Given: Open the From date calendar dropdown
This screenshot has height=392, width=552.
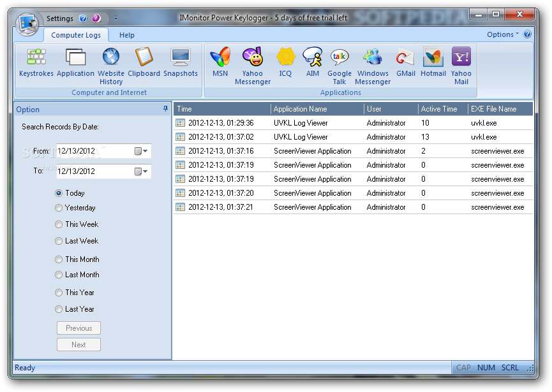Looking at the screenshot, I should [141, 151].
